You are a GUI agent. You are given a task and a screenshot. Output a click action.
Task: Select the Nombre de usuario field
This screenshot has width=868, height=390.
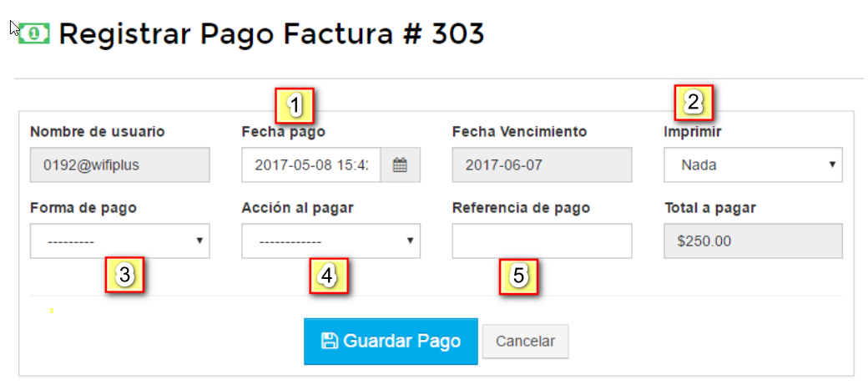[119, 165]
